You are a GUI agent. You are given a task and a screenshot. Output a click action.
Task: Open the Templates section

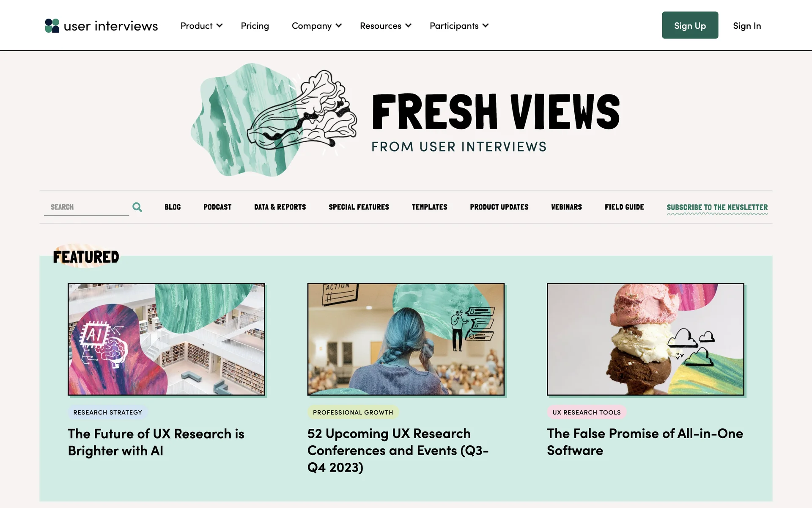point(429,207)
